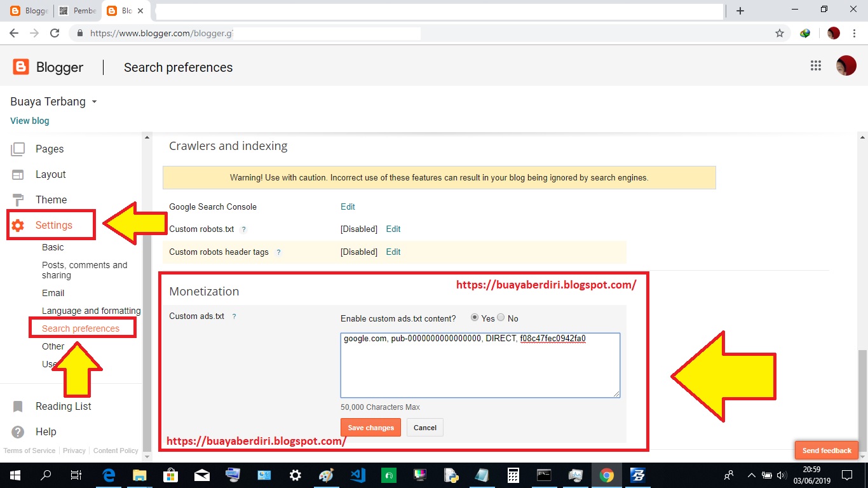Open the Content Policy link

[116, 451]
